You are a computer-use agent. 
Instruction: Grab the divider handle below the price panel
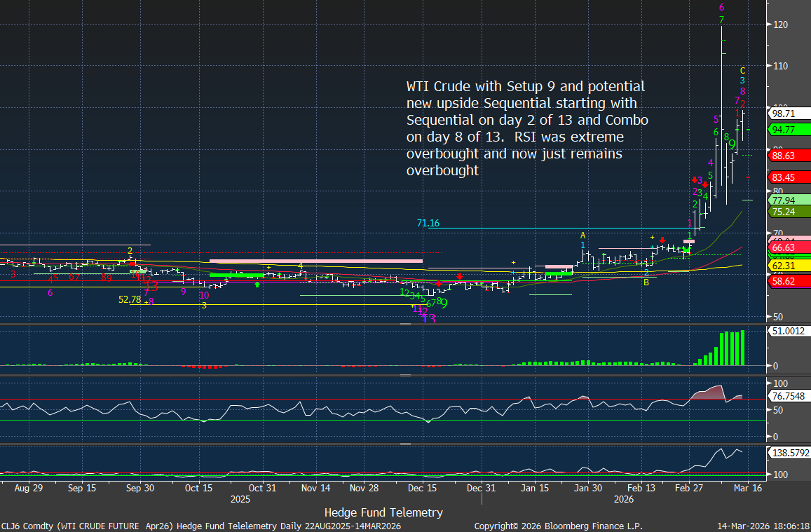click(x=405, y=325)
